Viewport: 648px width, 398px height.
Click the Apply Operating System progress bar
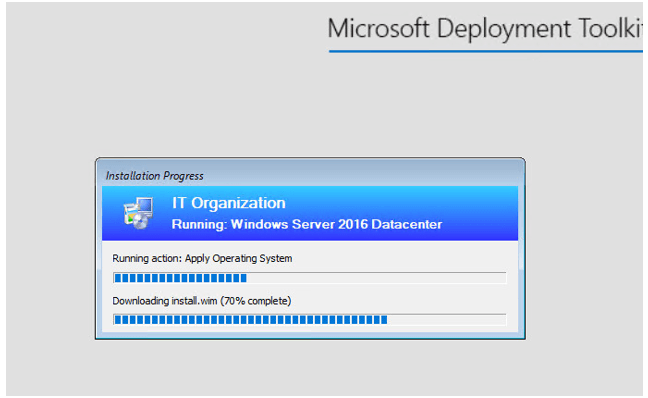[x=310, y=278]
